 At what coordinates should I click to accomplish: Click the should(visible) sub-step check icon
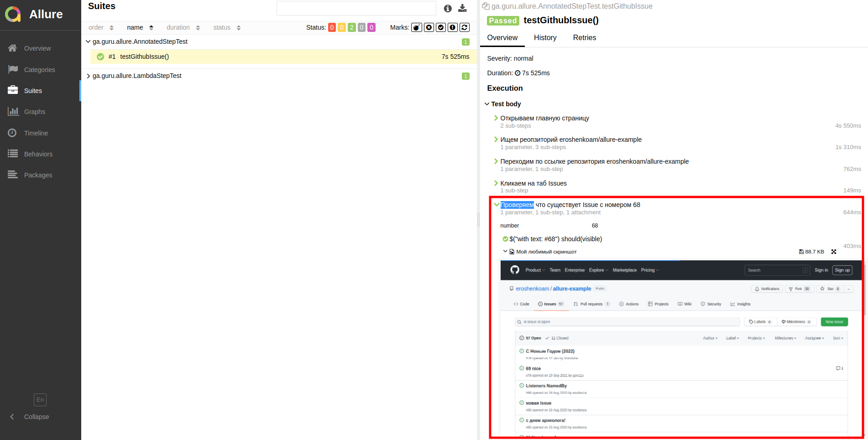(505, 239)
